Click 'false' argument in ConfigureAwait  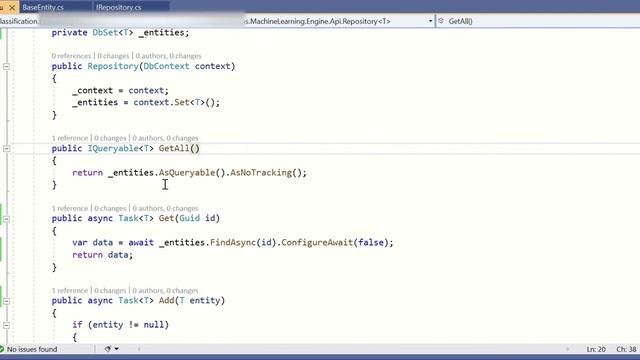371,242
